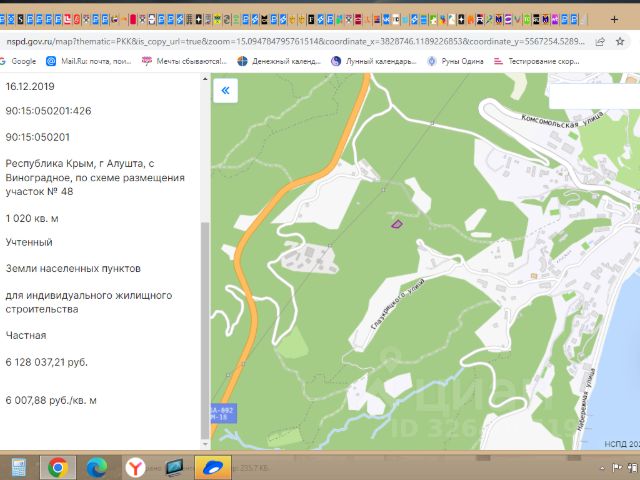Click the Набережная улица map label
The width and height of the screenshot is (640, 480).
[x=586, y=399]
